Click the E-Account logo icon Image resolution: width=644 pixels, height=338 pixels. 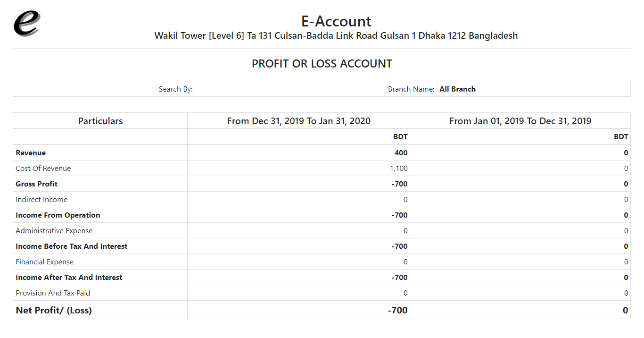point(27,24)
